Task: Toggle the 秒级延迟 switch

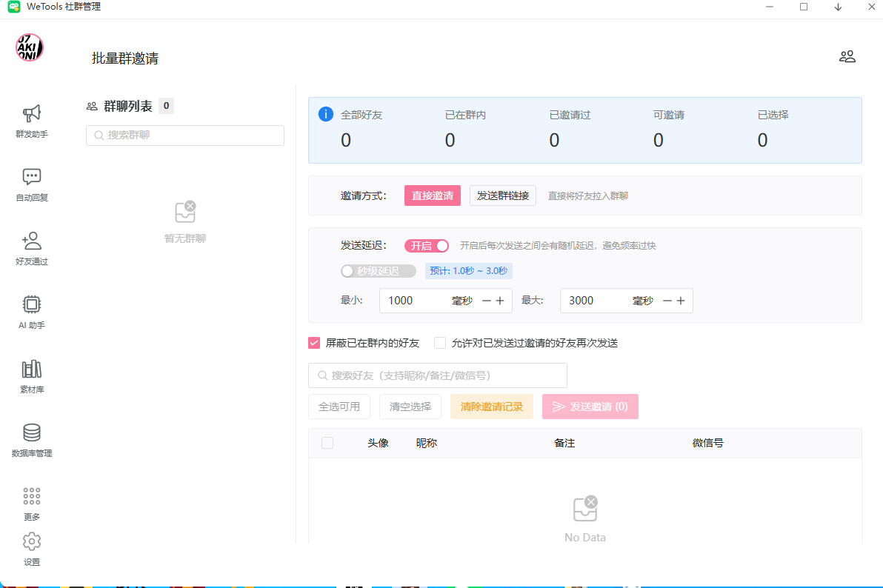Action: (x=378, y=271)
